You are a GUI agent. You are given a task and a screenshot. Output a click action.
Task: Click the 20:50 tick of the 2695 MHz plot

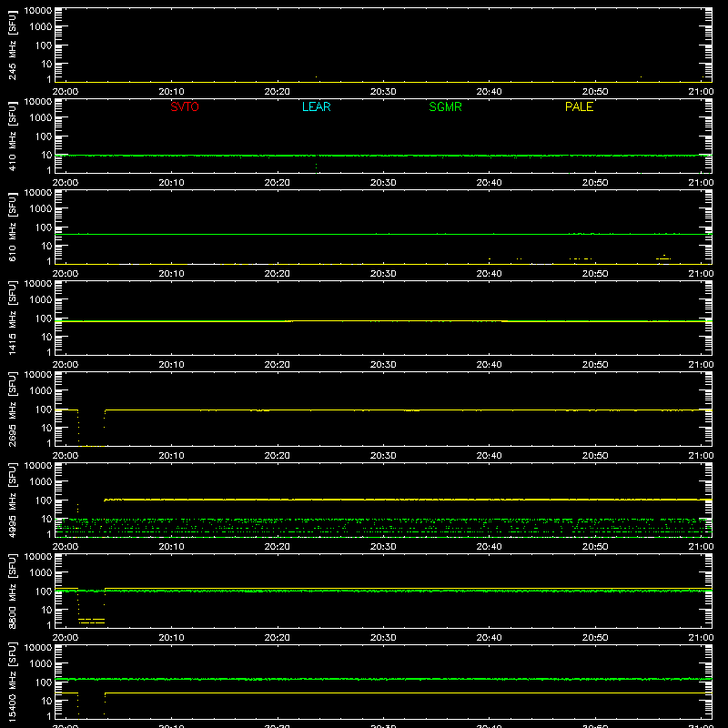[595, 456]
